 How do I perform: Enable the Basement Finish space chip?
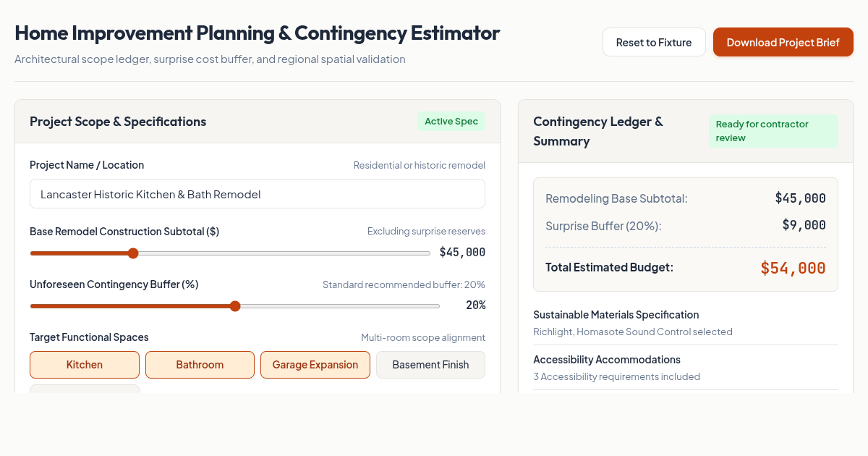pos(430,365)
